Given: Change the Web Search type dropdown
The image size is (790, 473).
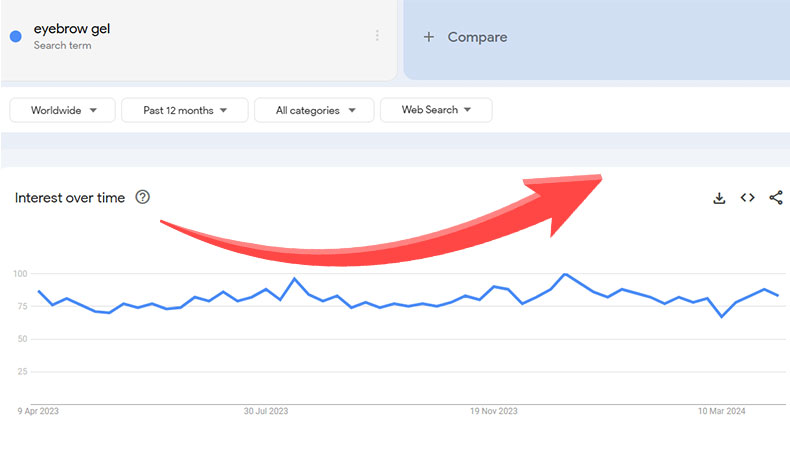Looking at the screenshot, I should click(x=436, y=110).
